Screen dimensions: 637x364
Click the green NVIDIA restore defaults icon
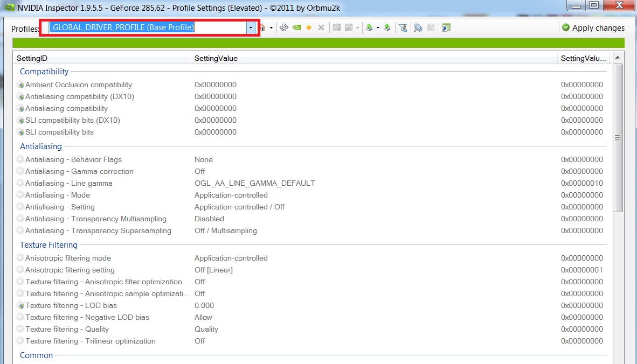click(x=296, y=27)
